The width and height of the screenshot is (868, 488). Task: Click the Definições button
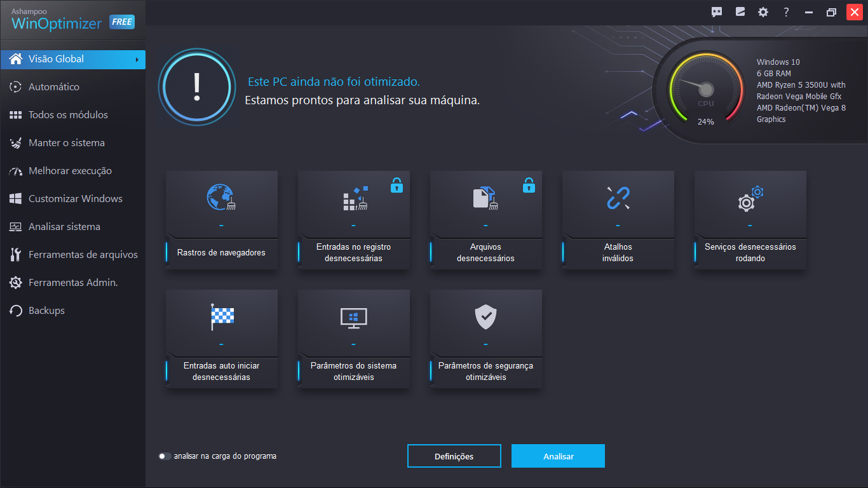click(454, 456)
